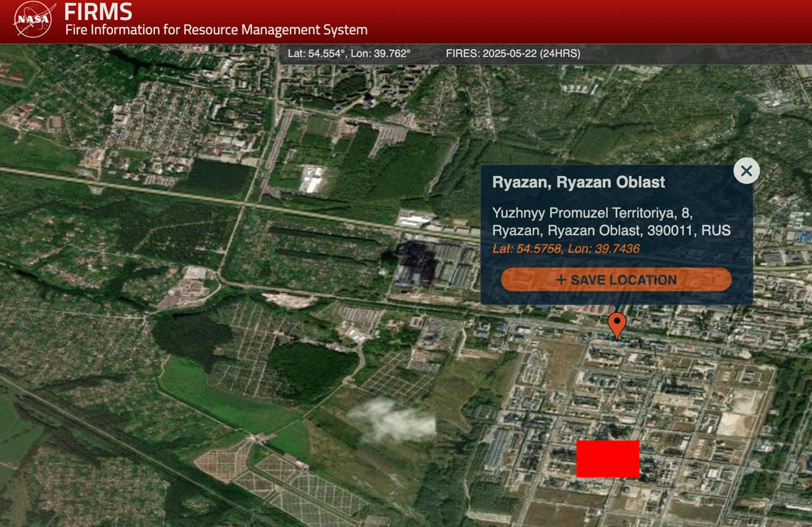Click the 'Yuzhnyy Promuzel Territoriya, 8' address text
812x527 pixels.
click(x=593, y=213)
